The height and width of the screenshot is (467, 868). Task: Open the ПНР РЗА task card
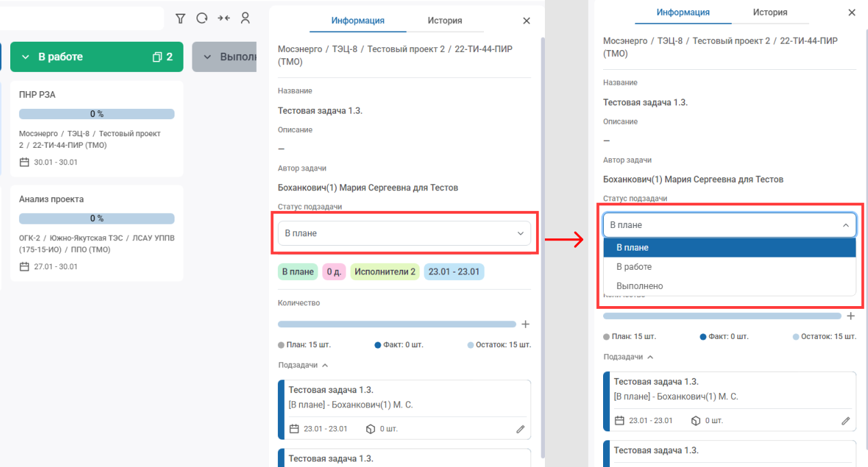(97, 94)
